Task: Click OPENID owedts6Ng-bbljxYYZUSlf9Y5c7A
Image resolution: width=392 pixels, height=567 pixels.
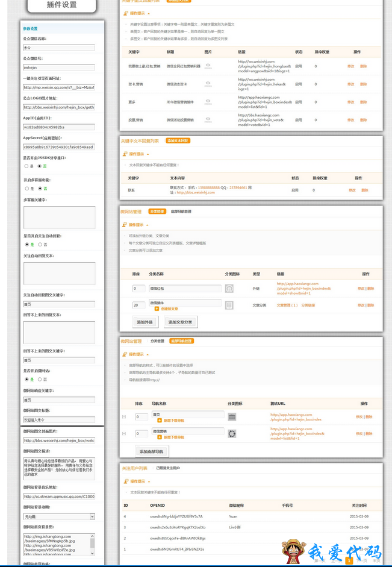Action: (x=176, y=516)
